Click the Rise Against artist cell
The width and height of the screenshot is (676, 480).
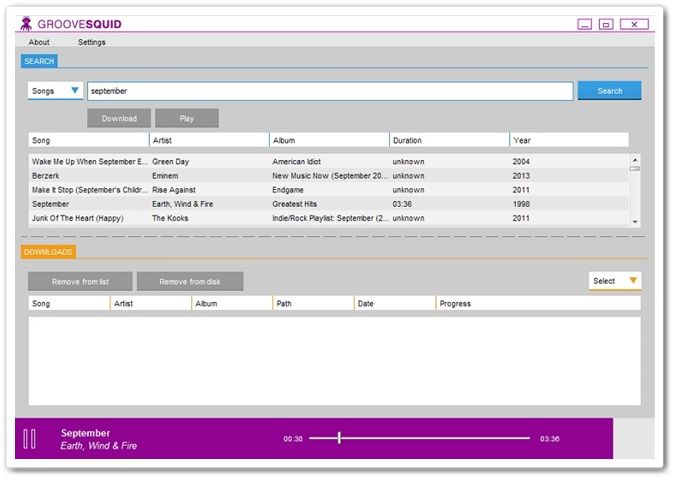(x=174, y=190)
